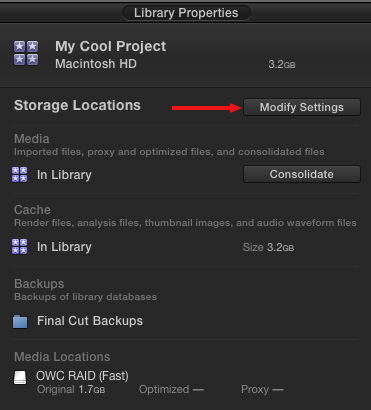Click the My Cool Project title text
371x410 pixels.
[110, 46]
